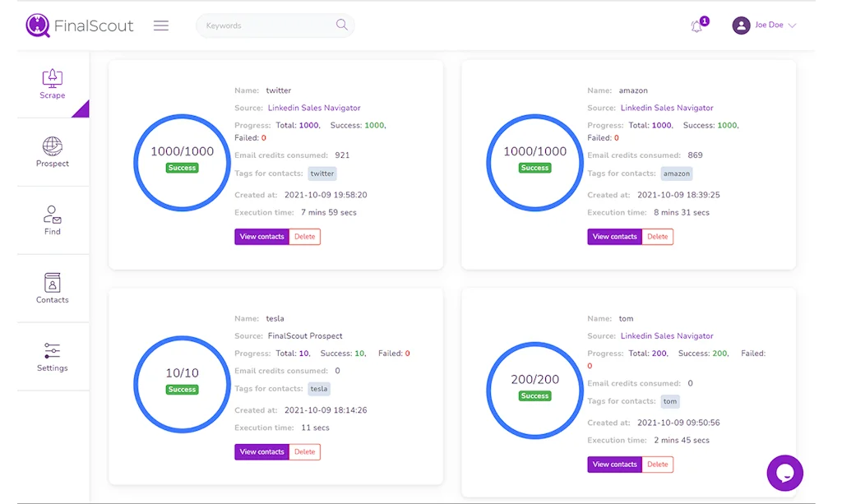The image size is (842, 504).
Task: Click the tesla tag chip
Action: coord(319,389)
